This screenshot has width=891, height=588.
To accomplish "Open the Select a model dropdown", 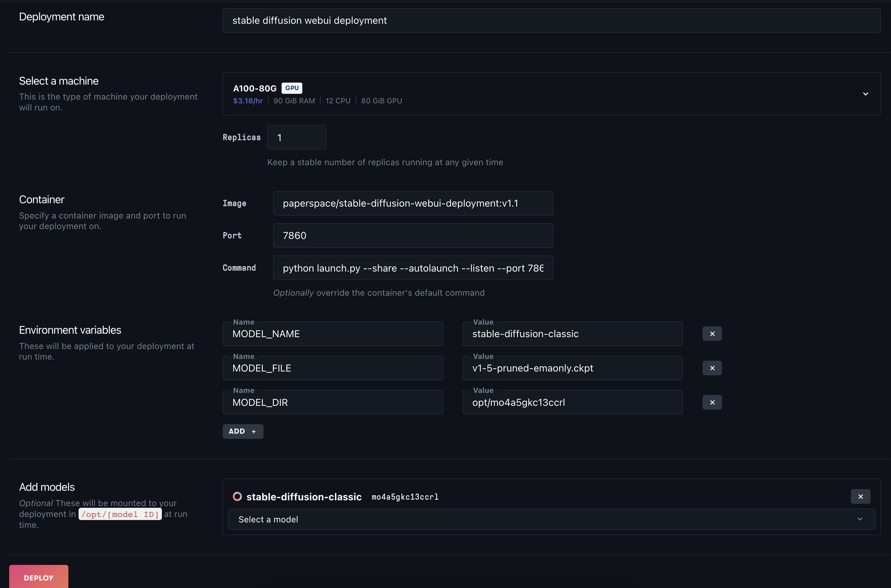I will [552, 519].
